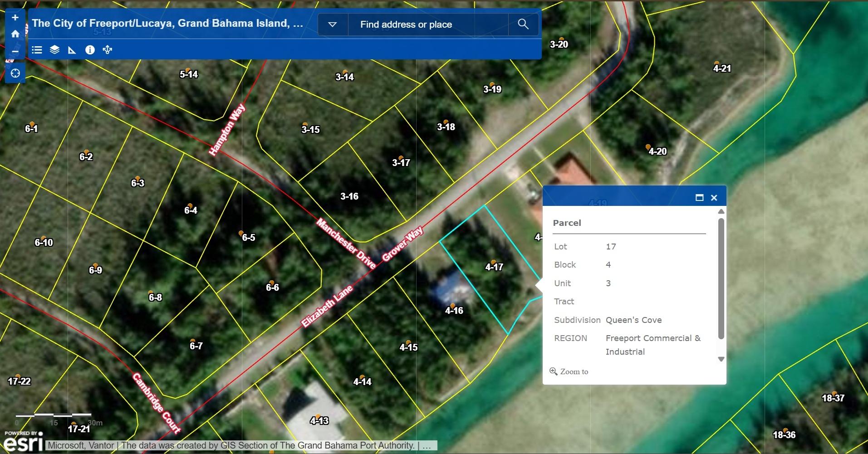Click the popup vertical scrollbar thumb

(x=721, y=278)
